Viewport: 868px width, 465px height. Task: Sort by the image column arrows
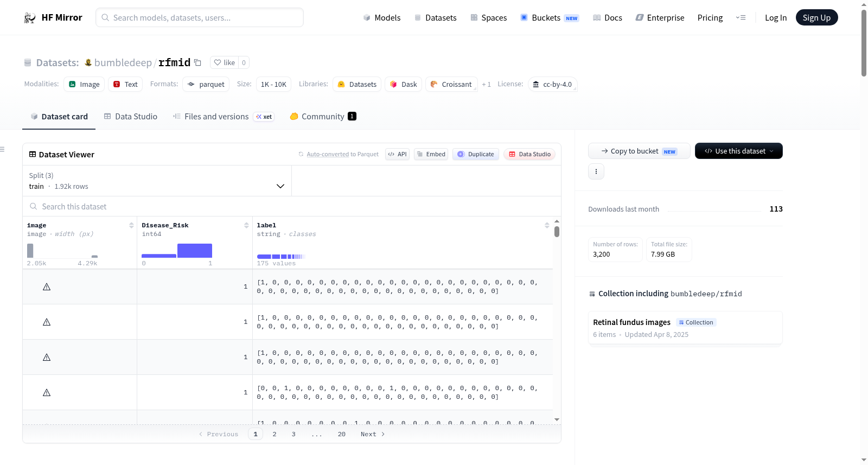[131, 225]
